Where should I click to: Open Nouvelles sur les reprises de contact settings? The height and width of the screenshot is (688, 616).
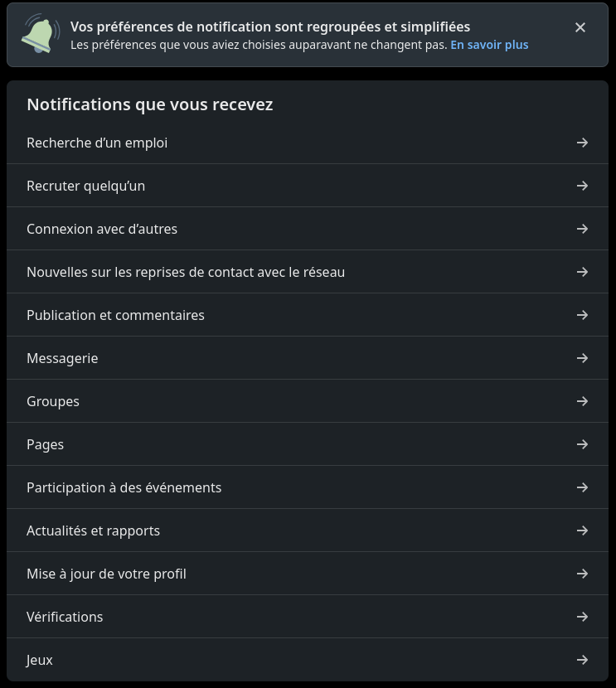click(x=308, y=272)
